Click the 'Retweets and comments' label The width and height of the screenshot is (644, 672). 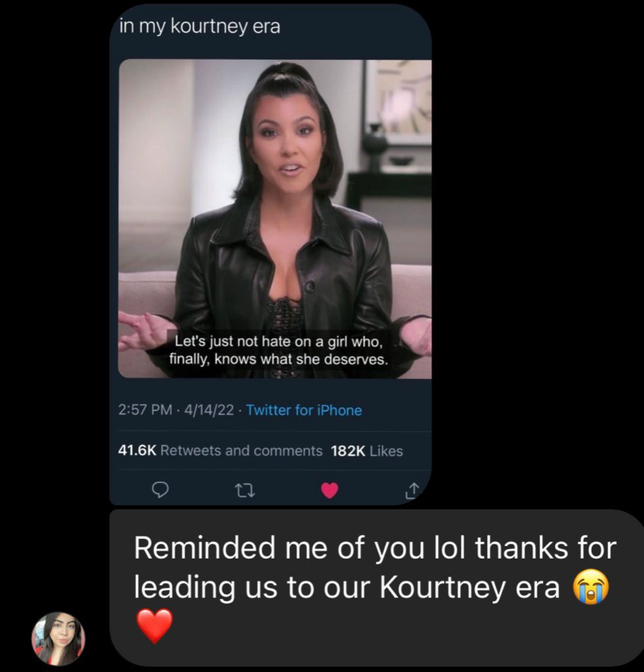point(241,450)
